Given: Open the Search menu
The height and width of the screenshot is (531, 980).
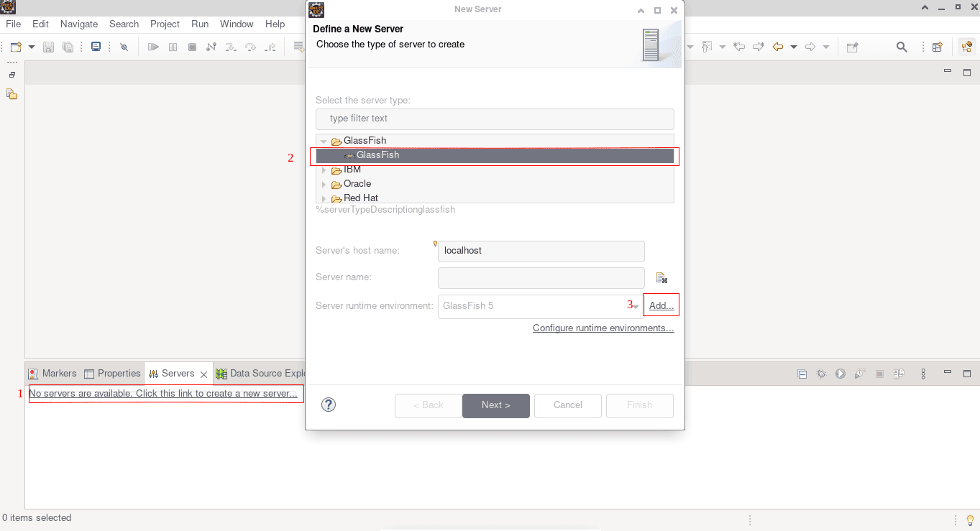Looking at the screenshot, I should [x=124, y=24].
